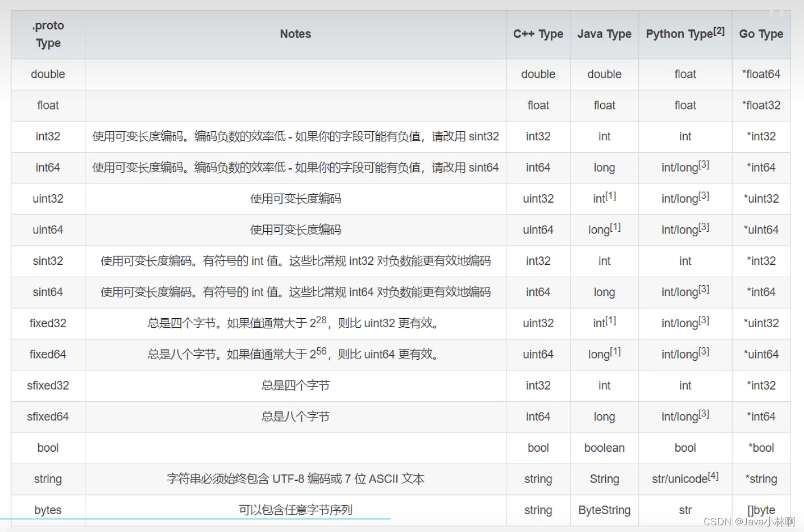Click the 'Java Type' column header
Screen dimensions: 804x532
(x=604, y=34)
